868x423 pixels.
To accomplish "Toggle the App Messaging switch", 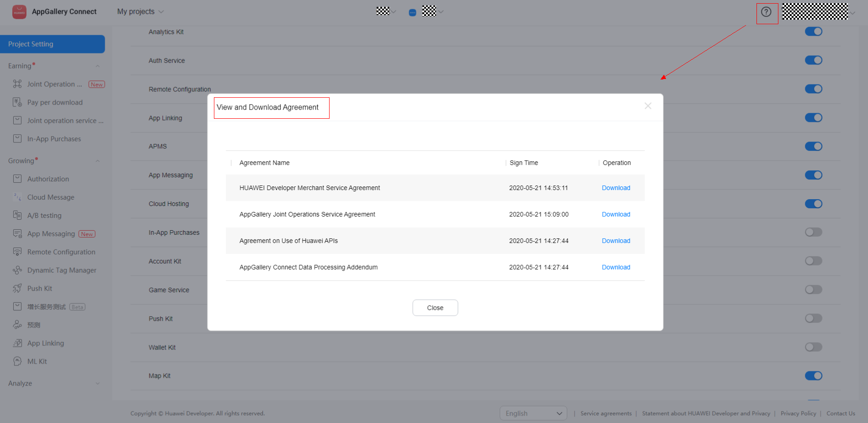I will (814, 175).
